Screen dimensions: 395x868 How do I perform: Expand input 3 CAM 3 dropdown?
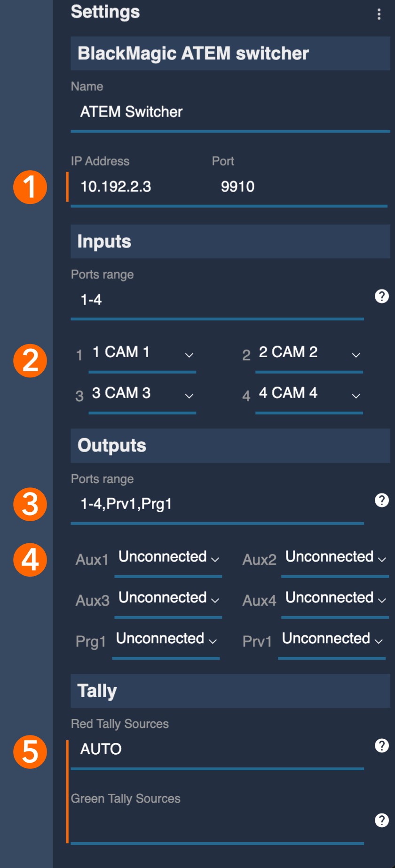(x=142, y=394)
